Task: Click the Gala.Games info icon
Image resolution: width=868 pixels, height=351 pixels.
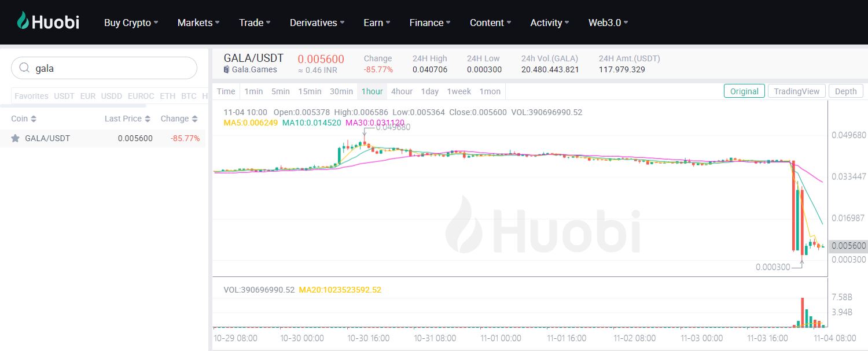Action: pos(227,69)
